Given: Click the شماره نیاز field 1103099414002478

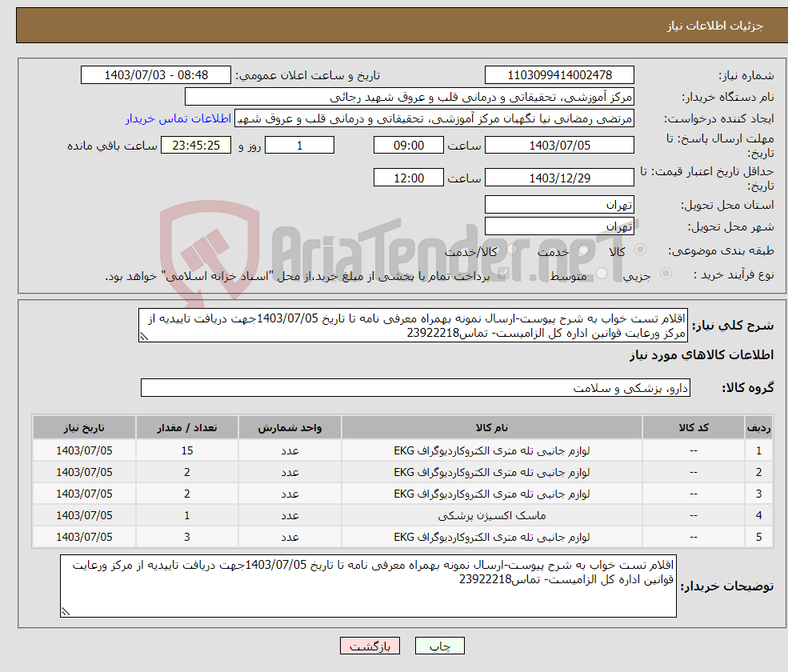Looking at the screenshot, I should (559, 75).
